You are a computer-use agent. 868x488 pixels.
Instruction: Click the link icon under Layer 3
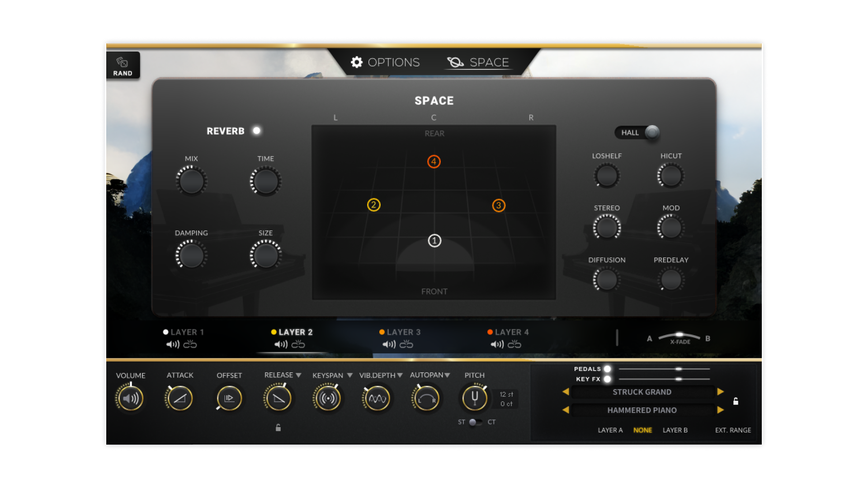pyautogui.click(x=406, y=344)
